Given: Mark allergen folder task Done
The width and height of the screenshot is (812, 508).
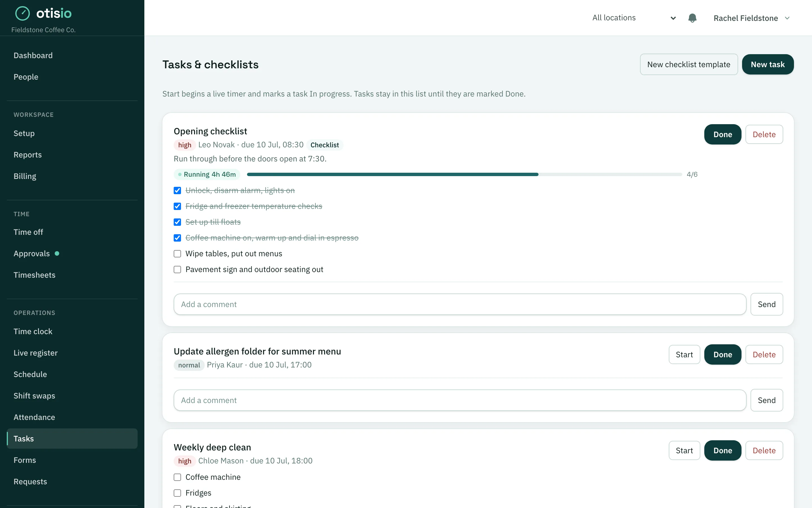Looking at the screenshot, I should tap(722, 354).
